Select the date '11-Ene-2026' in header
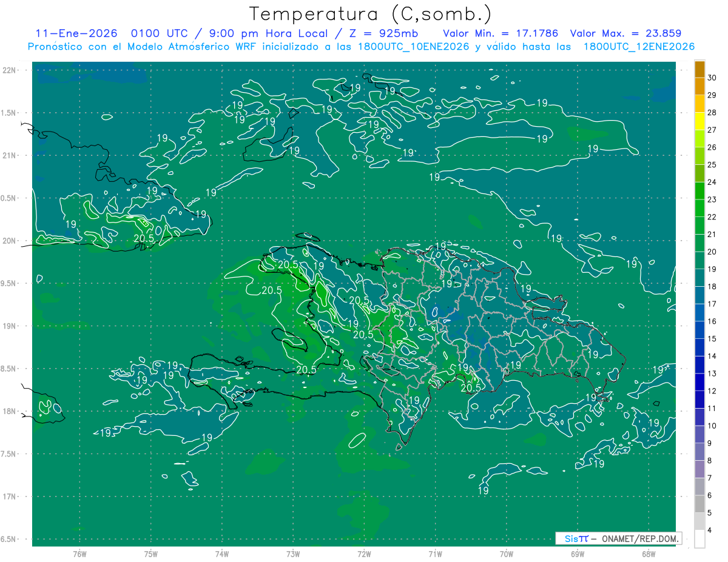Viewport: 728px width, 562px height. [x=76, y=33]
